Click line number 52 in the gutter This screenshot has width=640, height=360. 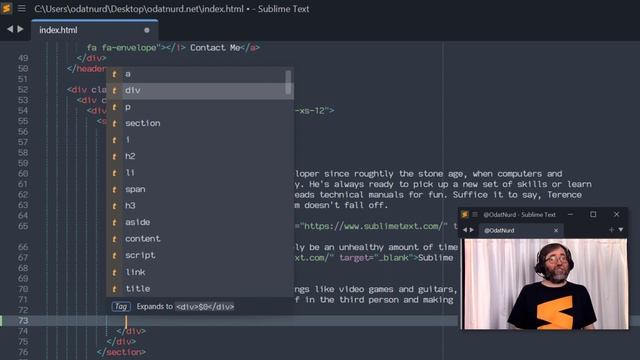tap(23, 90)
